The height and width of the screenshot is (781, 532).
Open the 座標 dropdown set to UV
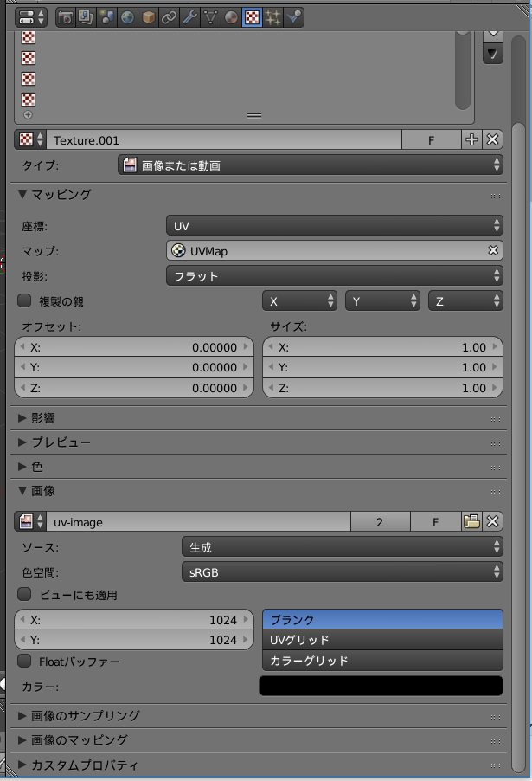pos(335,226)
